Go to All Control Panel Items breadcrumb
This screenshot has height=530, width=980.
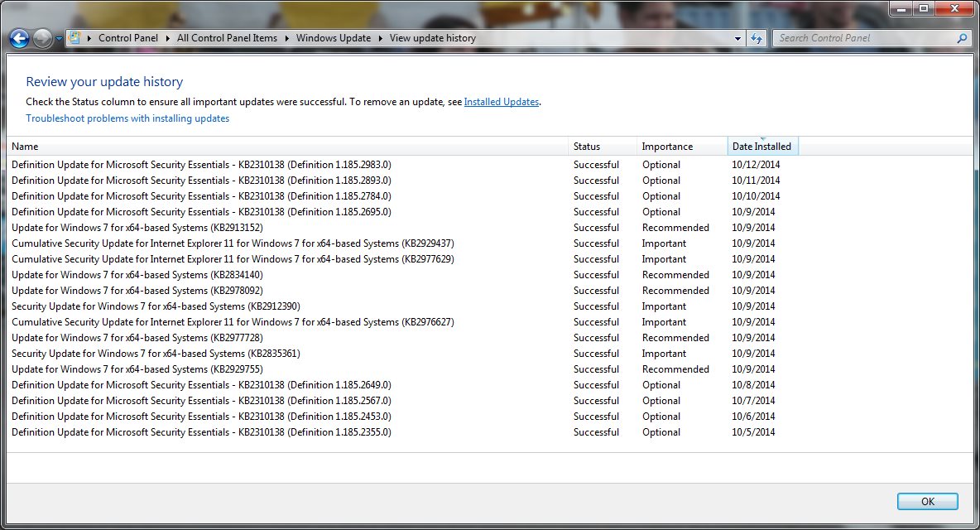coord(227,38)
